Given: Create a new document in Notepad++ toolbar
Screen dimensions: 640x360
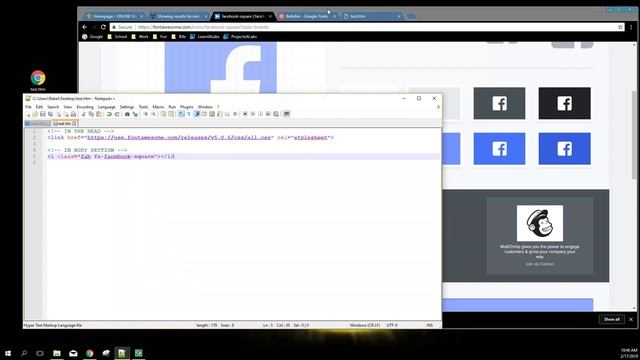Looking at the screenshot, I should [x=28, y=114].
